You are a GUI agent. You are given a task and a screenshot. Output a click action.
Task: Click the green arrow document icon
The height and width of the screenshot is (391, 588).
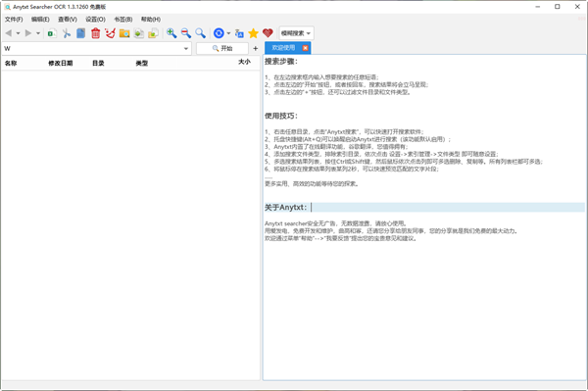pos(139,33)
